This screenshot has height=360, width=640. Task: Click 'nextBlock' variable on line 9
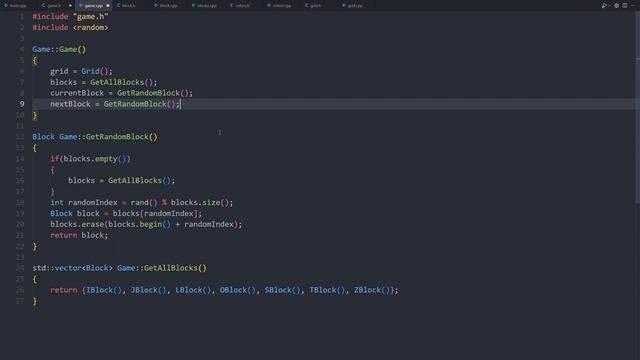tap(70, 104)
